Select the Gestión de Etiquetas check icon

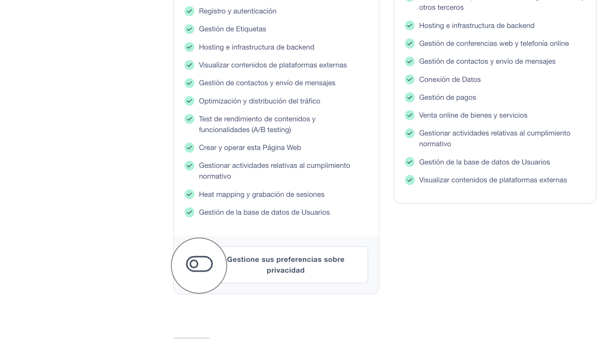click(189, 29)
